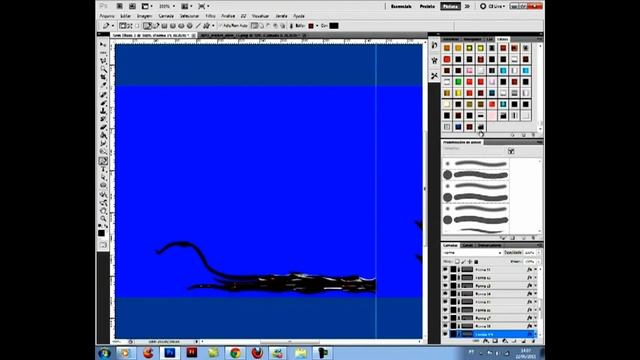This screenshot has height=360, width=640.
Task: Toggle lock image pixels
Action: click(464, 262)
